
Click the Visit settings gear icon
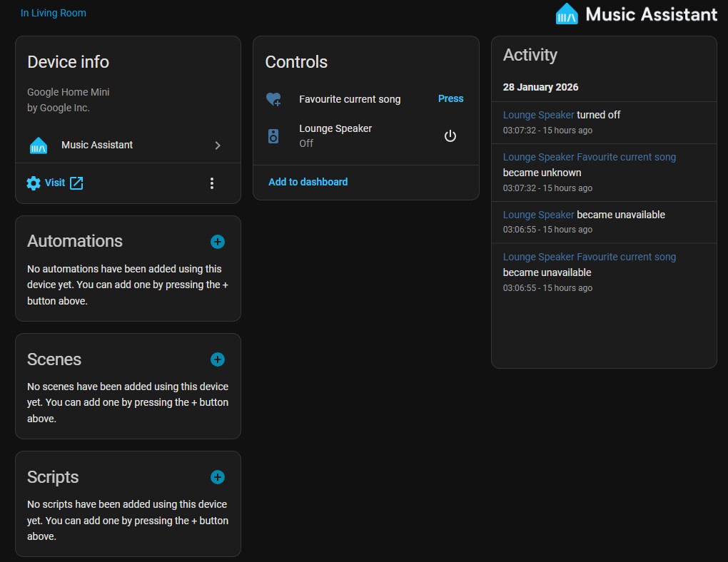(34, 183)
